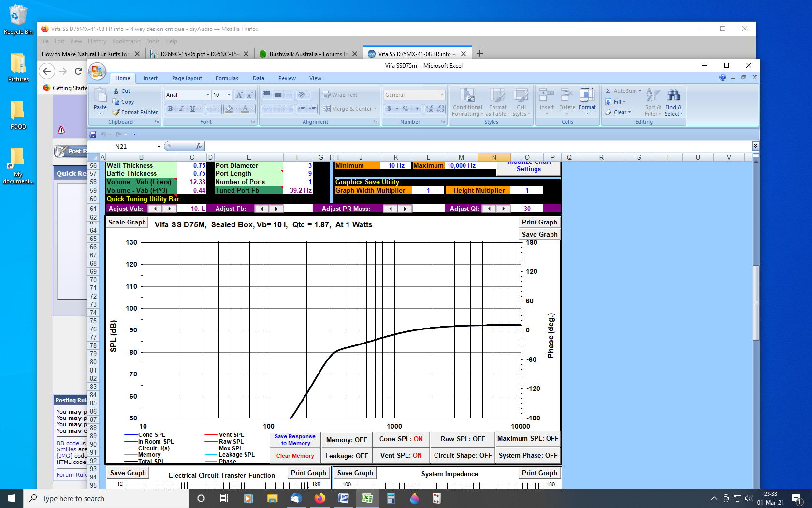Toggle Bold formatting

point(170,109)
